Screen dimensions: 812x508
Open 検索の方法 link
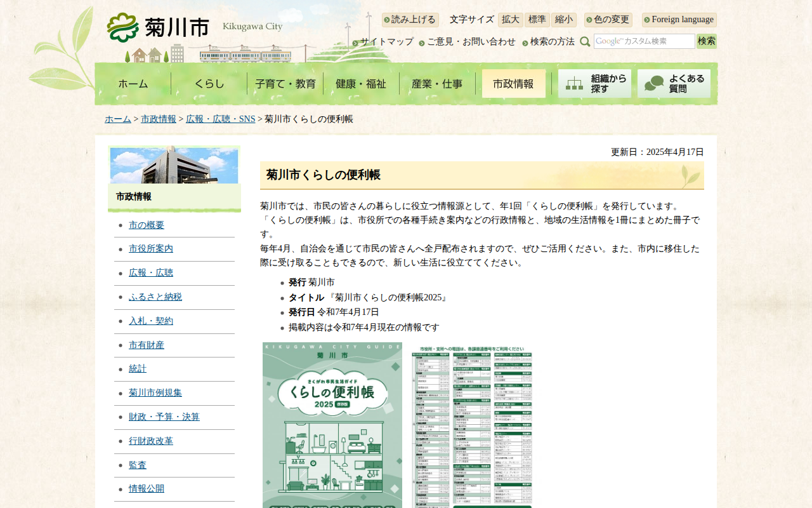[x=553, y=42]
